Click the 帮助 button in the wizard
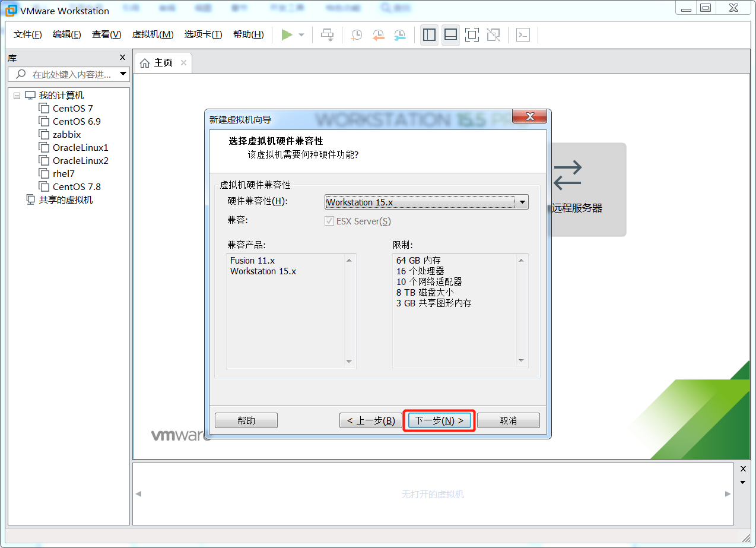The width and height of the screenshot is (756, 548). click(x=246, y=420)
